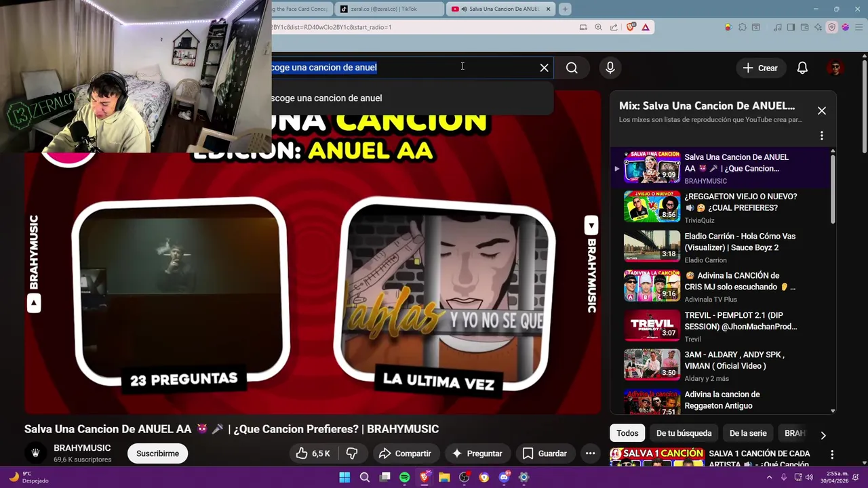Open Spotify from the taskbar
The height and width of the screenshot is (488, 868).
tap(405, 477)
